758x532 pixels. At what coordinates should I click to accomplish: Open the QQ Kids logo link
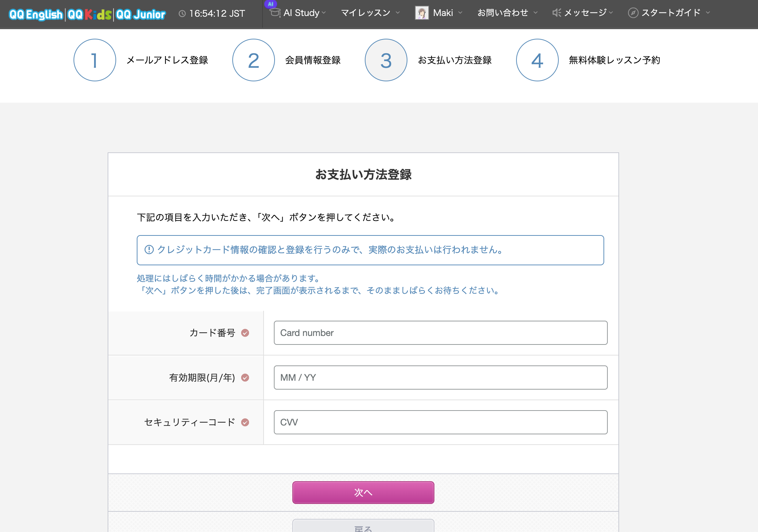click(x=90, y=14)
